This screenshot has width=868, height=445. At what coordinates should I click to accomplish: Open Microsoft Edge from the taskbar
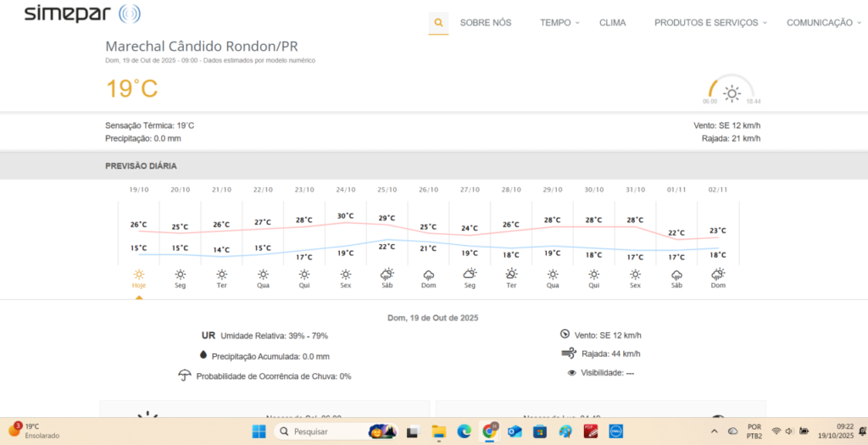(x=464, y=431)
